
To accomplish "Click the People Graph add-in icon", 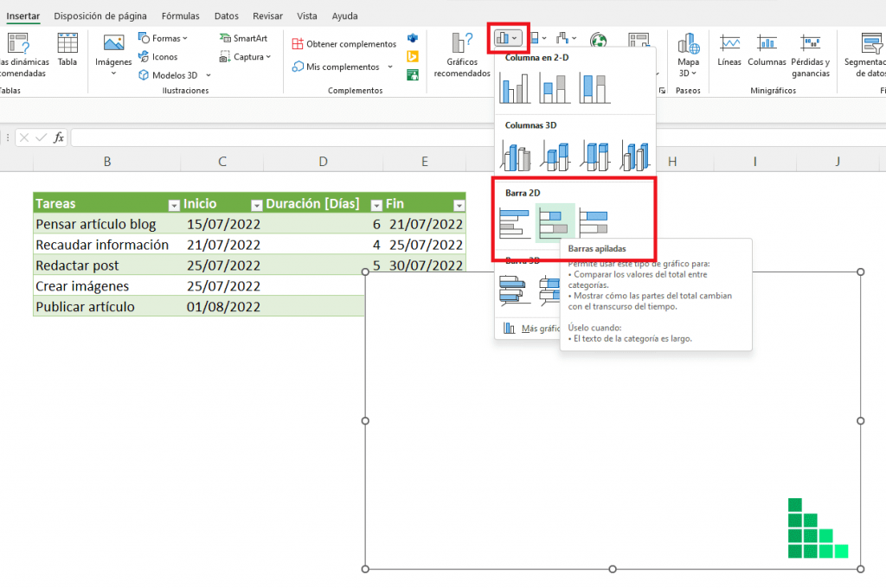I will (413, 74).
